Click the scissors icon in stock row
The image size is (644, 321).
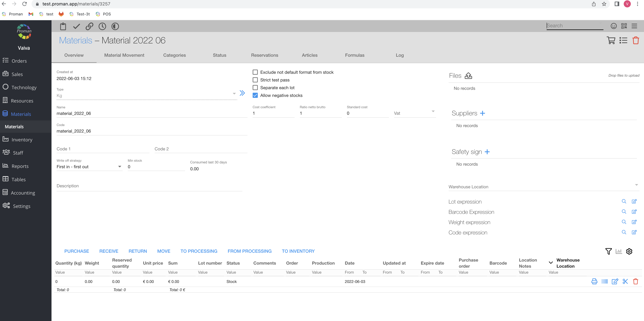625,282
